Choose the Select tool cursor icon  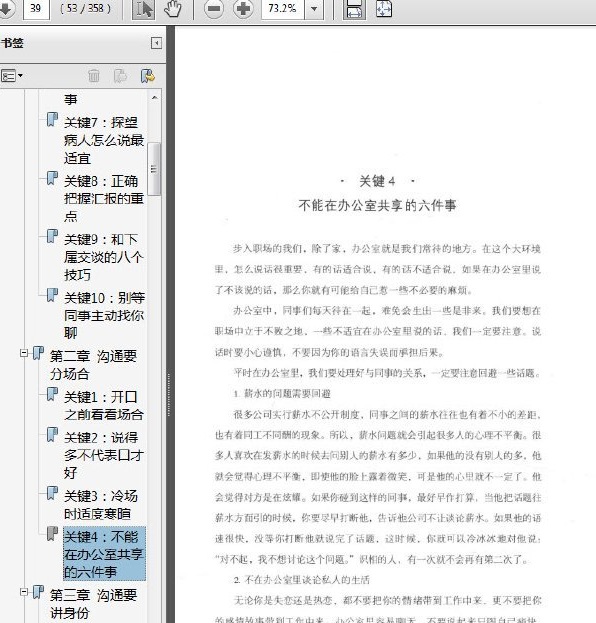click(x=143, y=9)
